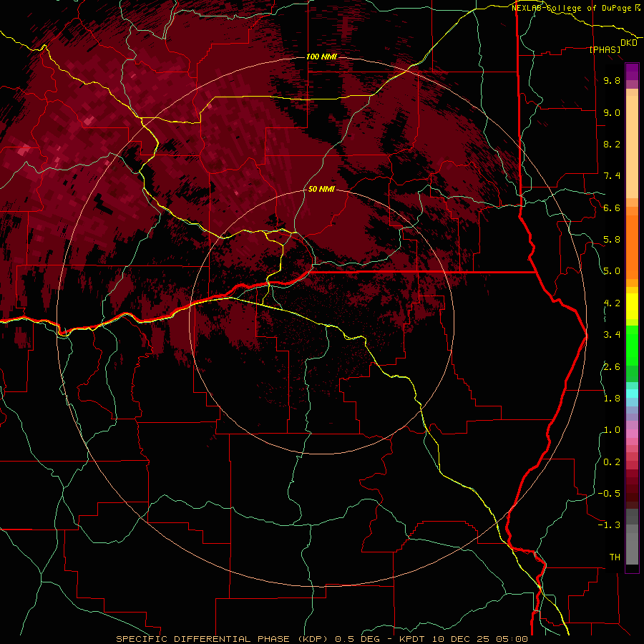
Task: Click the 1.8 scale value
Action: (612, 399)
